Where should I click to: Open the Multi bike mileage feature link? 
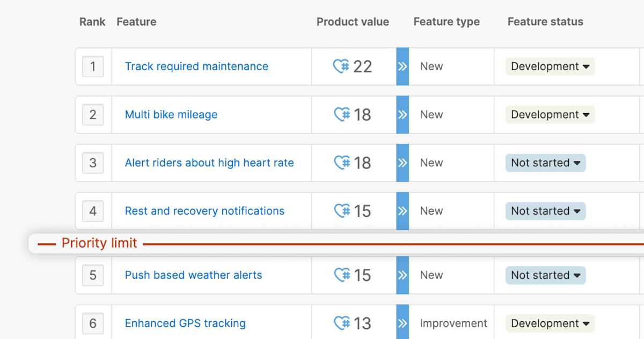click(x=171, y=114)
